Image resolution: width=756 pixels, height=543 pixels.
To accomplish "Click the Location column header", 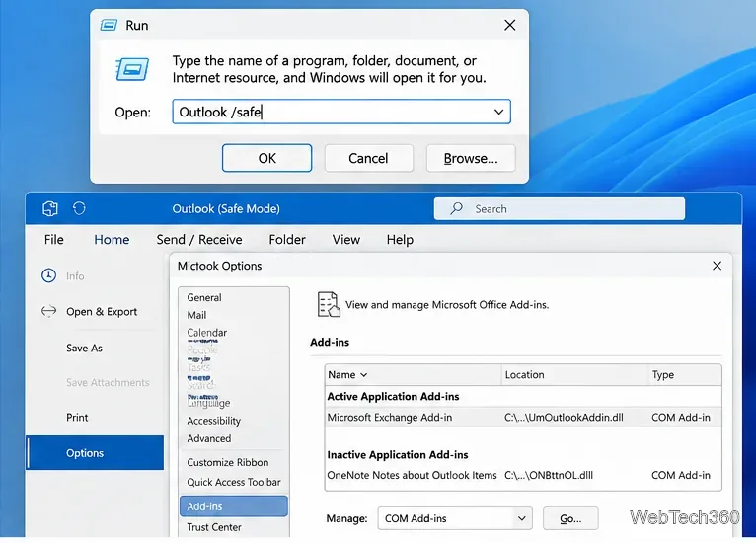I will click(575, 375).
